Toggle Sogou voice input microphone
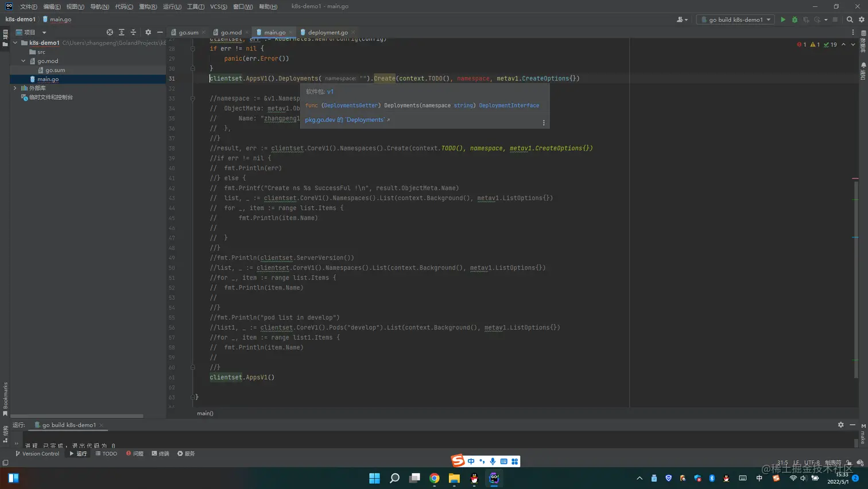The height and width of the screenshot is (489, 868). (493, 461)
